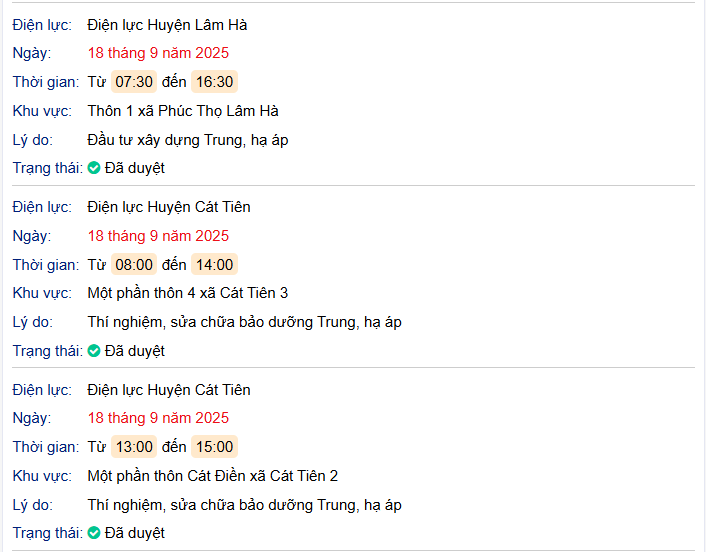Click "Đã duyệt" status in Cát Tiên 2 entry

[x=135, y=533]
